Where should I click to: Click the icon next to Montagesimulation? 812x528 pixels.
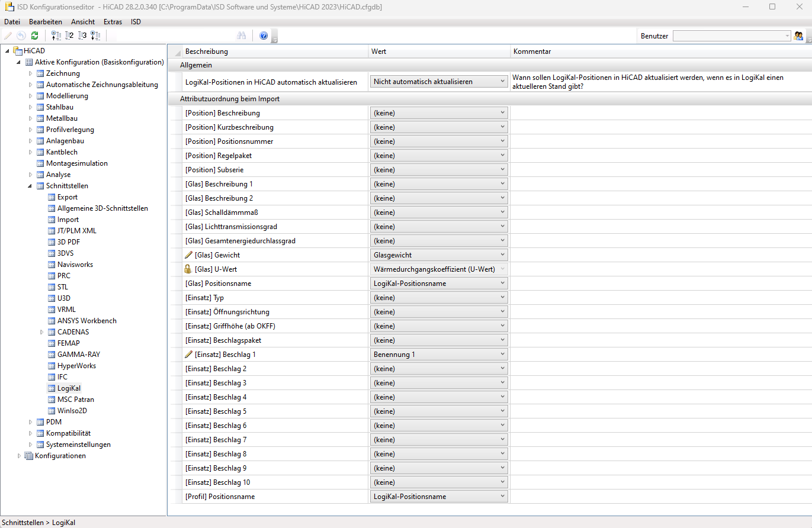[x=40, y=163]
